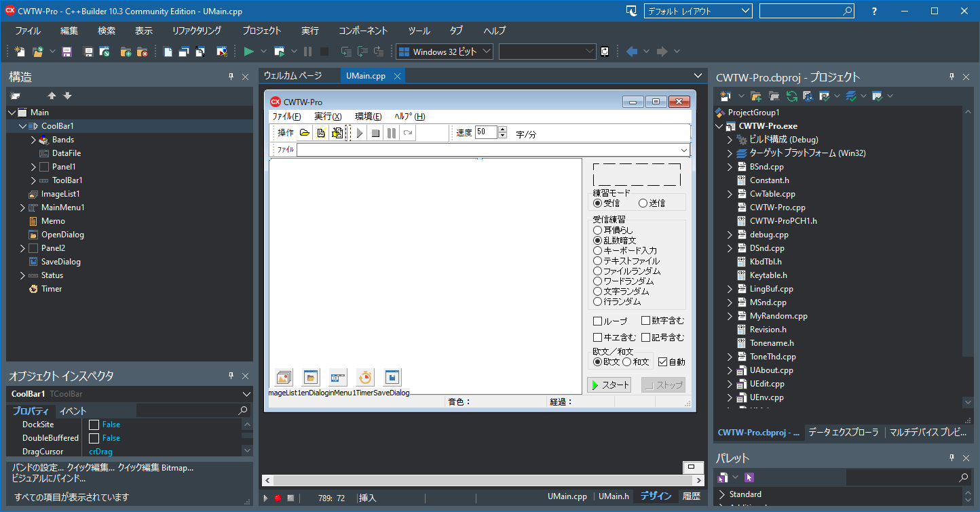
Task: Click the pin icon of the Structure panel
Action: (231, 77)
